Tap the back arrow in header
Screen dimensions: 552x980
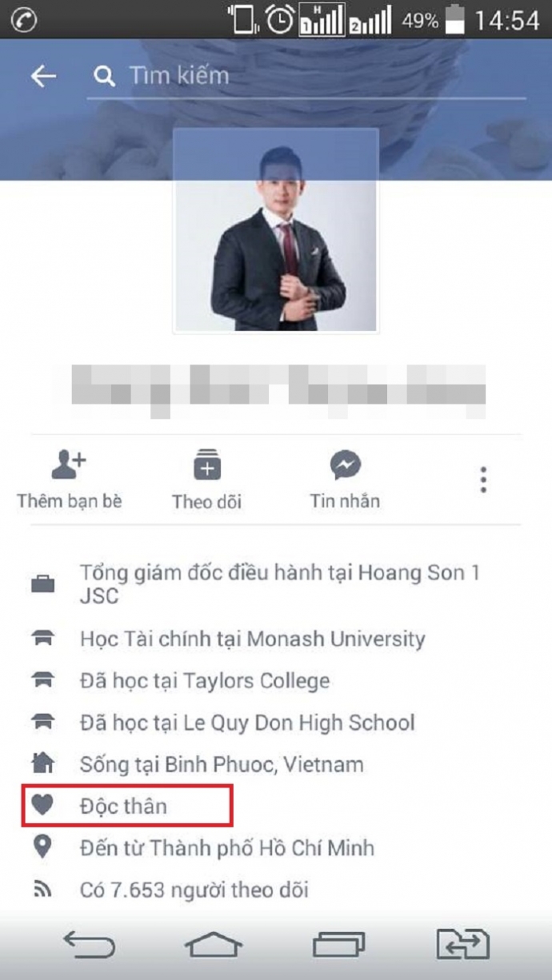click(x=43, y=76)
